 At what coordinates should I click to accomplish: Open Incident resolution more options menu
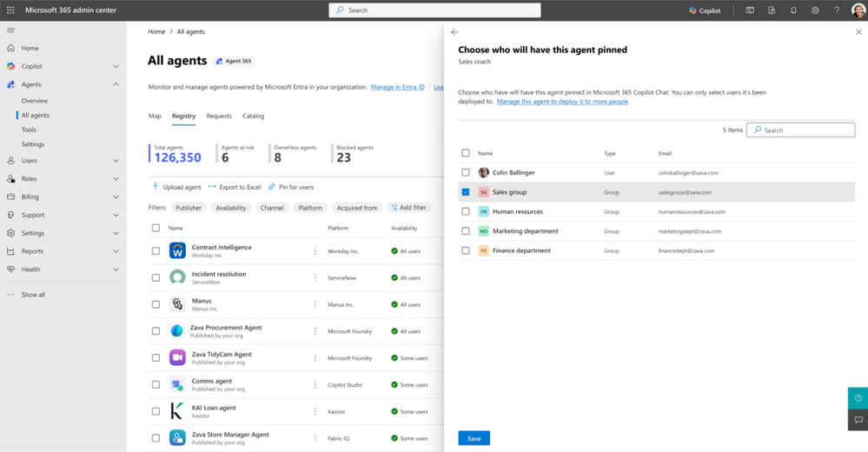315,277
